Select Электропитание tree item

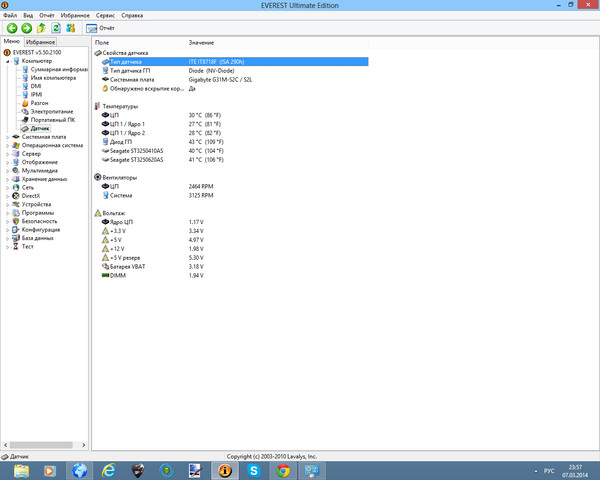[x=52, y=111]
